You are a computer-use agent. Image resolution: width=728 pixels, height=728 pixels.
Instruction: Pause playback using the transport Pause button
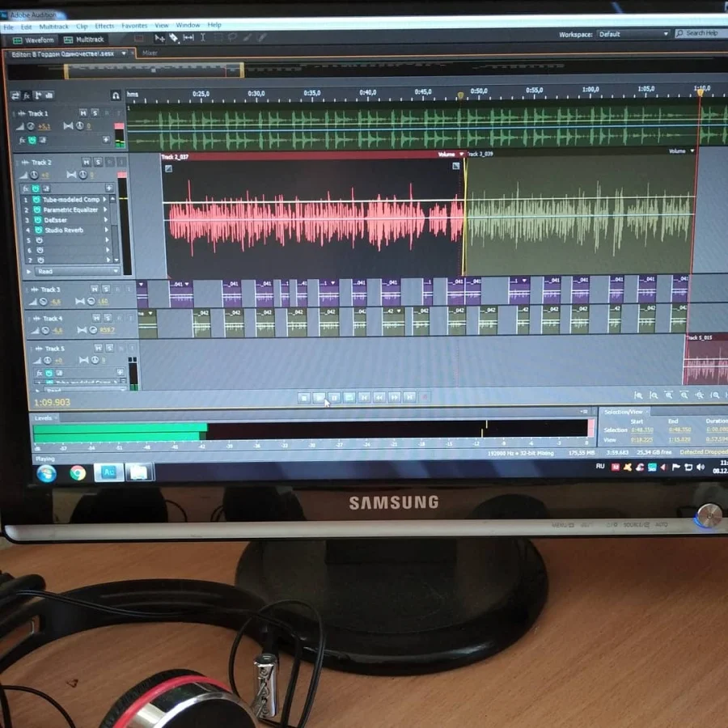334,397
